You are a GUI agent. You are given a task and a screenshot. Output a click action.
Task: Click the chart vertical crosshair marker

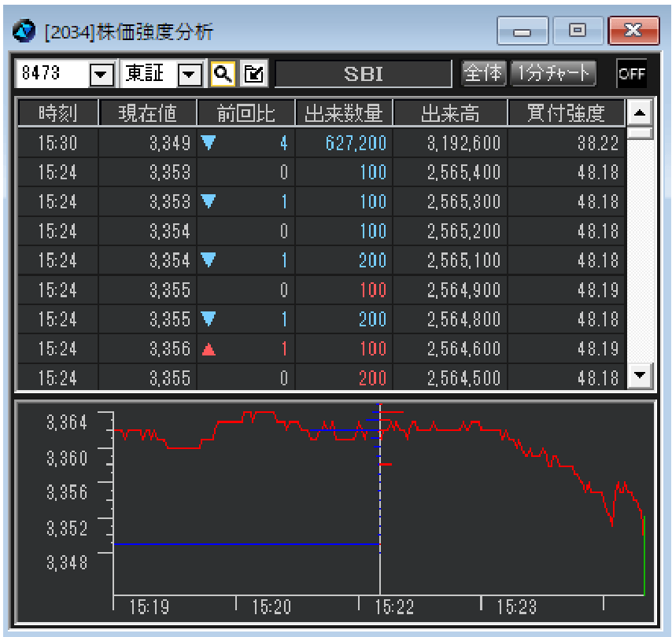380,499
